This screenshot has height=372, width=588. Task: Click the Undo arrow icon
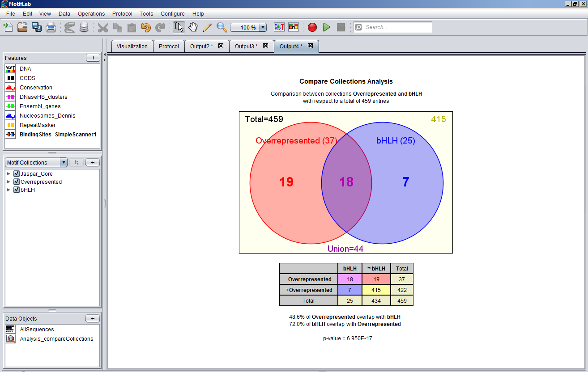pyautogui.click(x=146, y=27)
